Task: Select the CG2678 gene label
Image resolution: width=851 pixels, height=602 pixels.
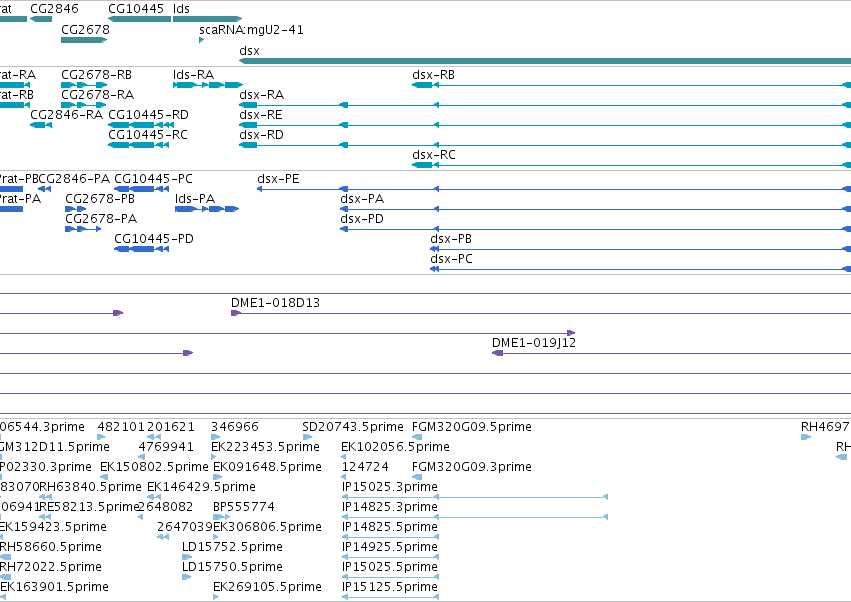Action: coord(85,29)
